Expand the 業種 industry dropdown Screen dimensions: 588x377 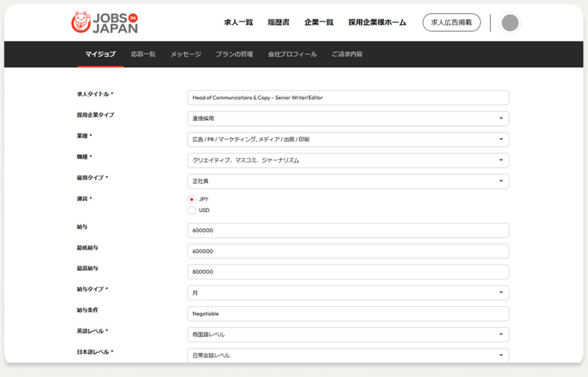coord(348,139)
